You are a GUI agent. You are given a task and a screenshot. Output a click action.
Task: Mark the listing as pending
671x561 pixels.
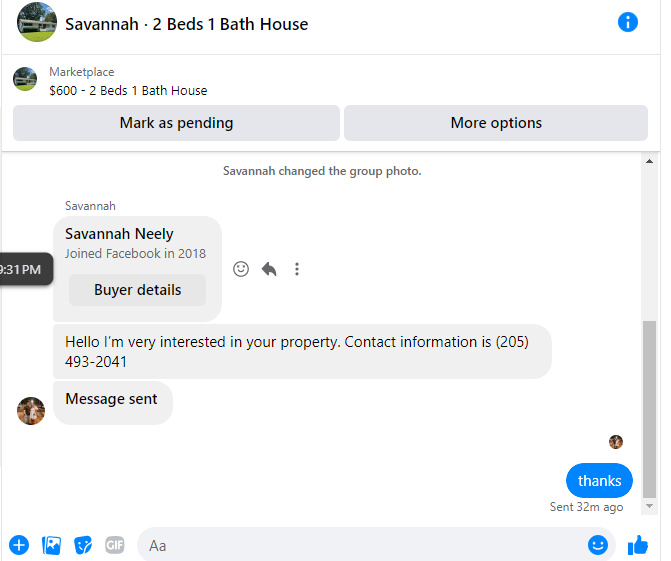coord(176,123)
